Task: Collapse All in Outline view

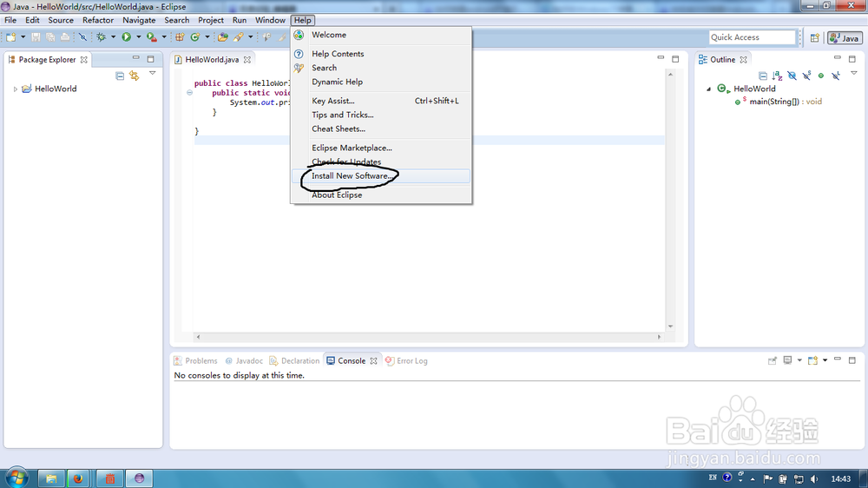Action: click(x=763, y=76)
